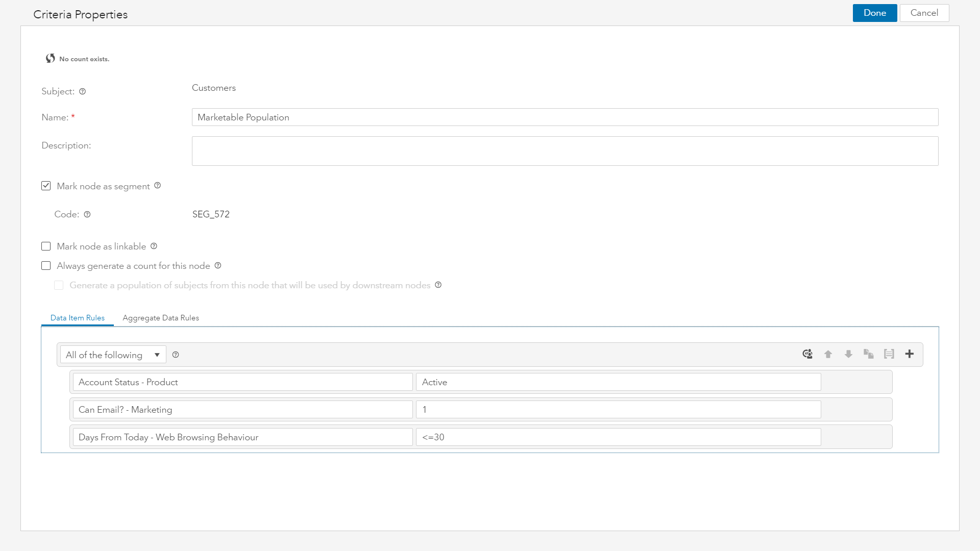Switch to Aggregate Data Rules tab

(x=161, y=318)
